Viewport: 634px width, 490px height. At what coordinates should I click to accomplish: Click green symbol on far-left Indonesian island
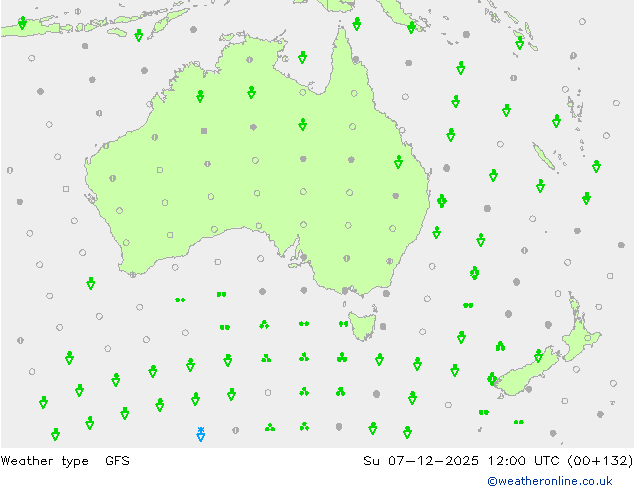tap(23, 23)
